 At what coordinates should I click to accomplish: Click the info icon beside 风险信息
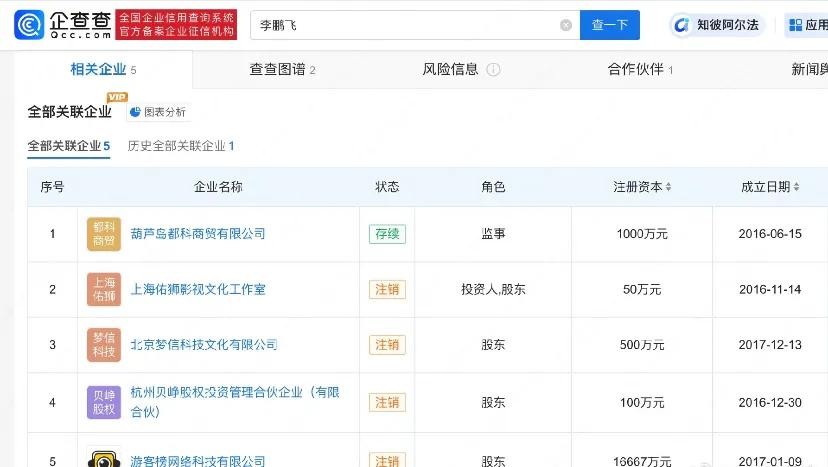pos(493,70)
